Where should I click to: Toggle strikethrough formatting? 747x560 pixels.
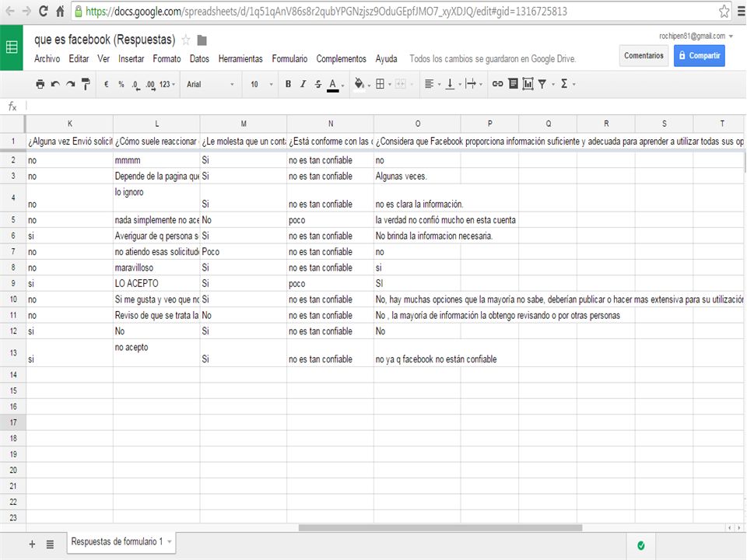point(317,84)
